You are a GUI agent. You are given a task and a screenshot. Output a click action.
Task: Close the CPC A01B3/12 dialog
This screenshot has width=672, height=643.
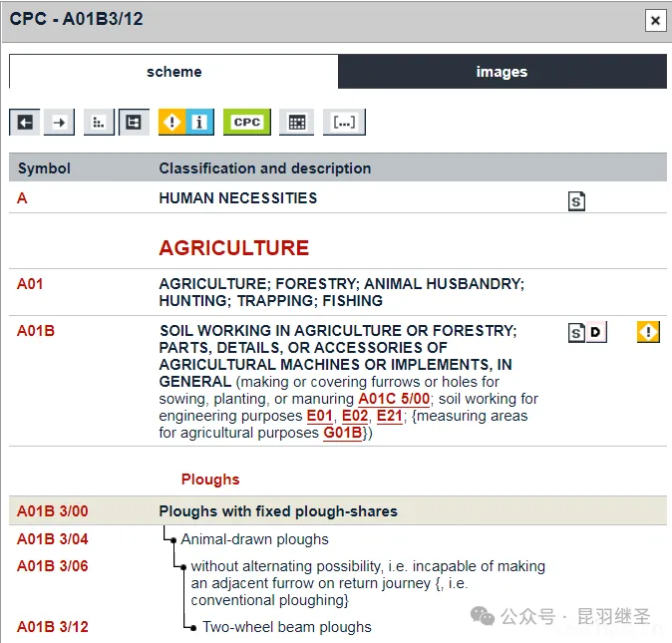[x=654, y=20]
